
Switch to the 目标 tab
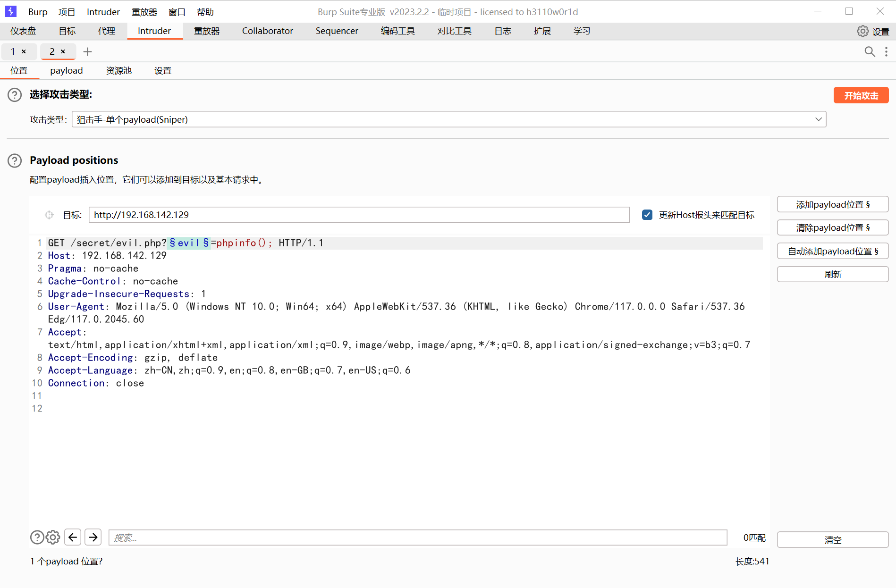tap(67, 31)
